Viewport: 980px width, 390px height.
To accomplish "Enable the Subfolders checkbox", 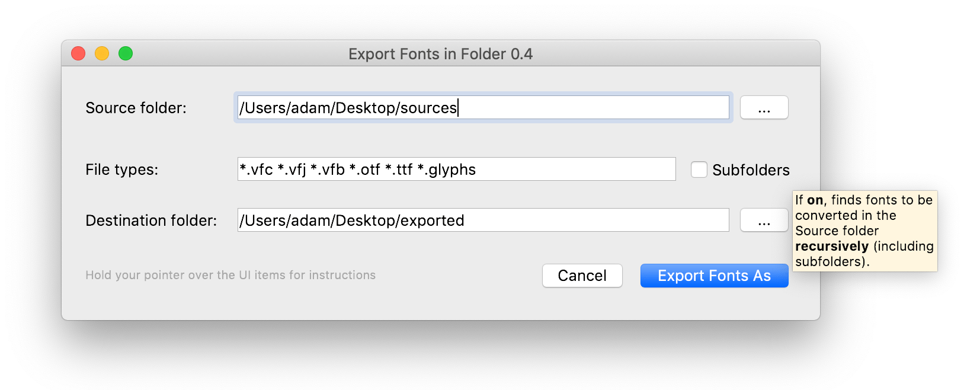I will (699, 170).
